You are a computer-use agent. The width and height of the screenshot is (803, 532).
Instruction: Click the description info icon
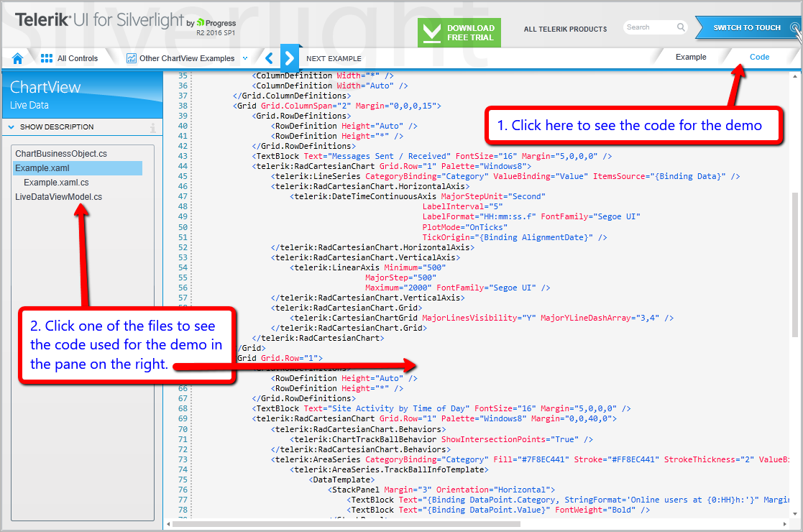click(152, 127)
